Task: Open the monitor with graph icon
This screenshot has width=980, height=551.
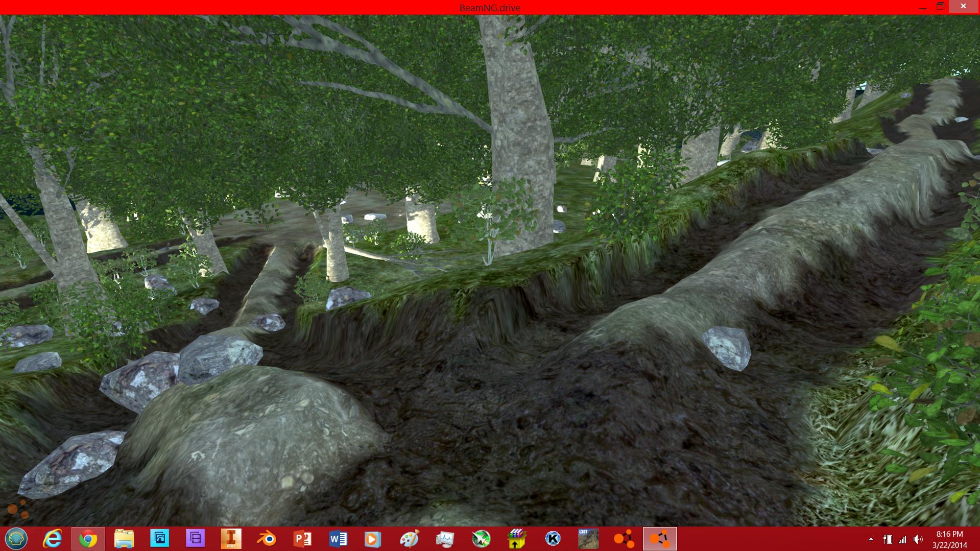Action: pyautogui.click(x=445, y=539)
